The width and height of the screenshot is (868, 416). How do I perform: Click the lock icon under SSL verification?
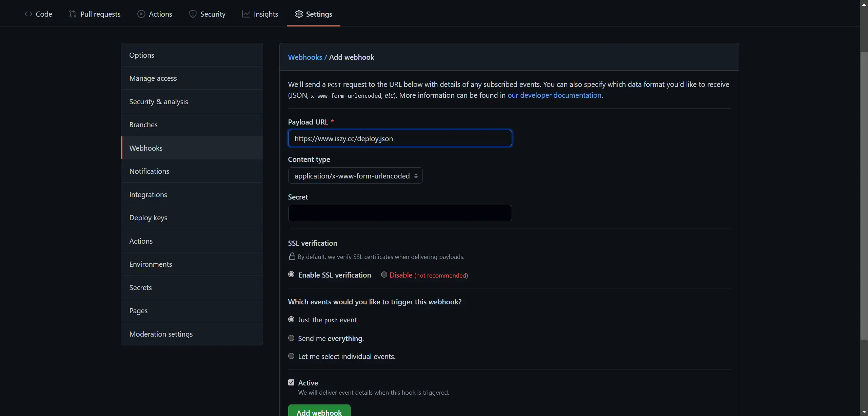292,257
